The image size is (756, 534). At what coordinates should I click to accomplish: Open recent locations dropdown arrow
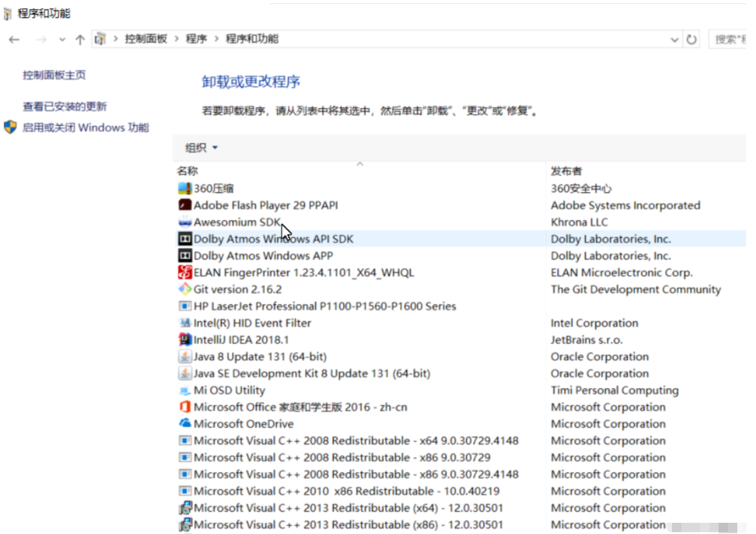(x=62, y=39)
